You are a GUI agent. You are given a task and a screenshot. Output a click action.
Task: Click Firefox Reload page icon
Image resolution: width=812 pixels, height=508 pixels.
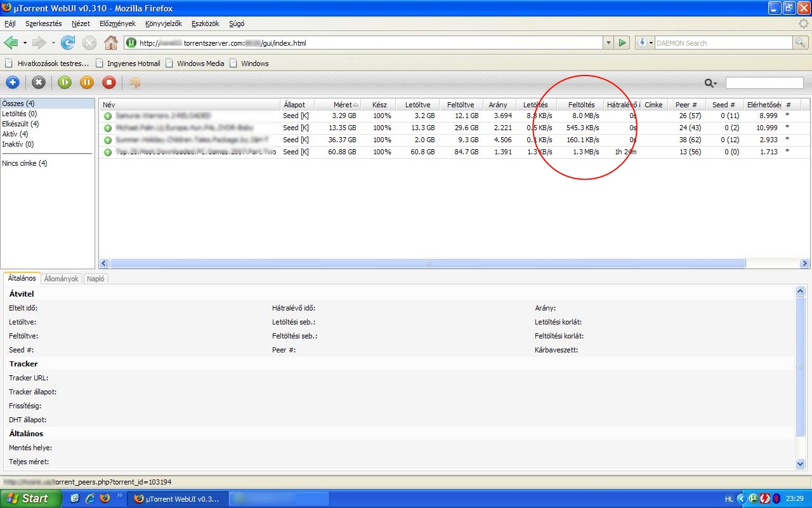[x=68, y=43]
